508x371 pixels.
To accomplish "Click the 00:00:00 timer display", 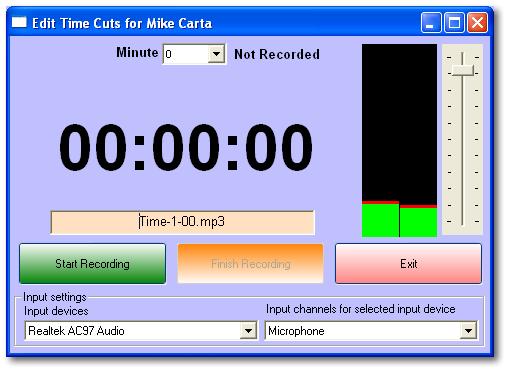I will coord(186,147).
